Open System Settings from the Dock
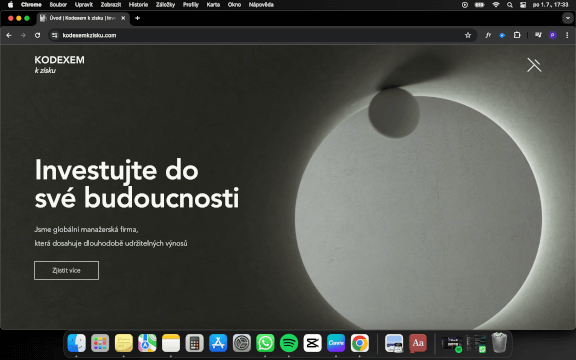 pyautogui.click(x=242, y=343)
